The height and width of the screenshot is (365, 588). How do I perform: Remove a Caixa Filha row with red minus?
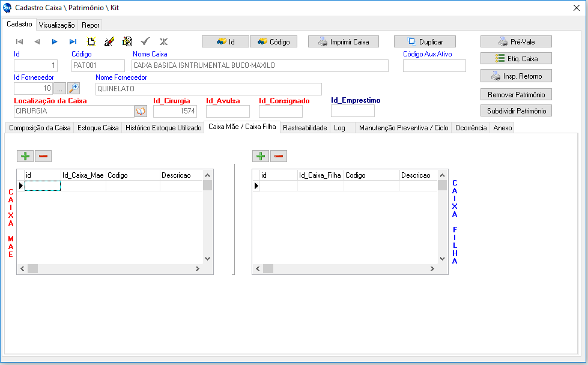(x=279, y=156)
